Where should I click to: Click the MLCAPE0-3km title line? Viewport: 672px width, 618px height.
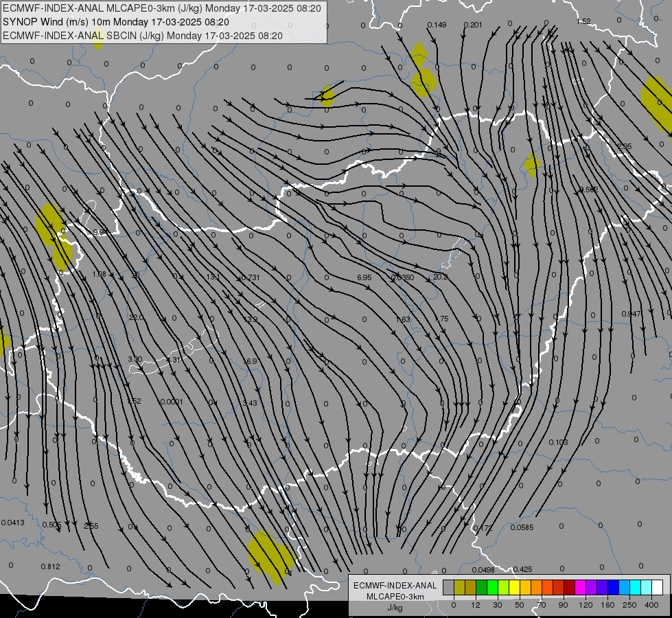tap(161, 8)
